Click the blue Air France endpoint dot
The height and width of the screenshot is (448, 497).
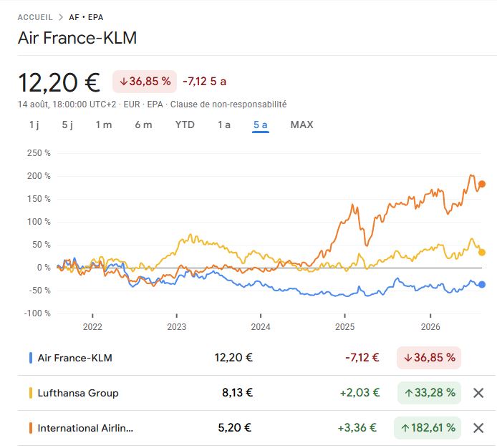point(482,285)
